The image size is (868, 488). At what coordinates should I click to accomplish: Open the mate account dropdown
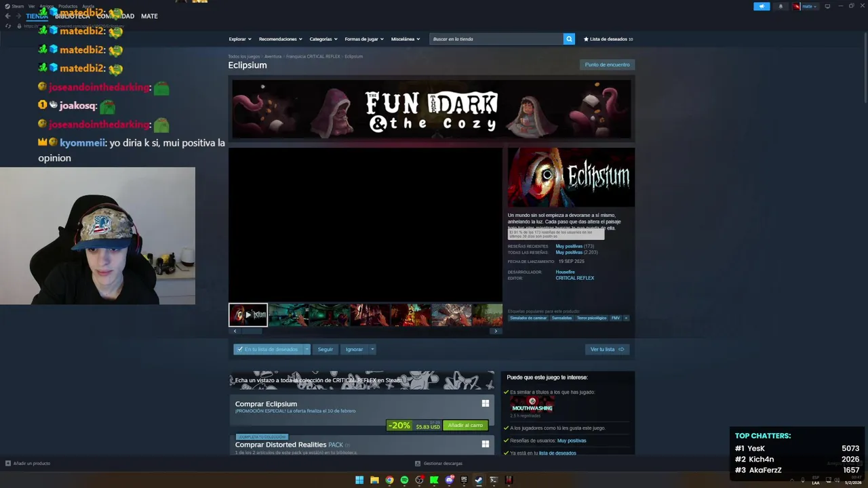[805, 6]
